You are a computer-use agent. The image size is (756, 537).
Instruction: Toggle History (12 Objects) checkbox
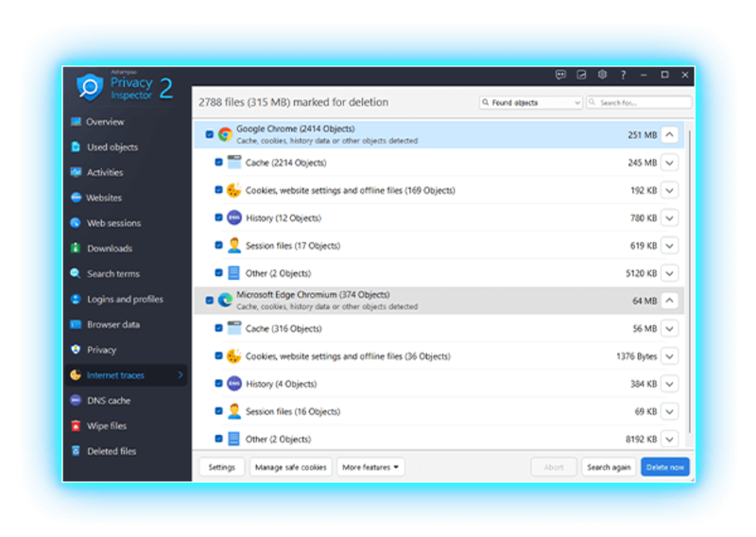point(218,217)
